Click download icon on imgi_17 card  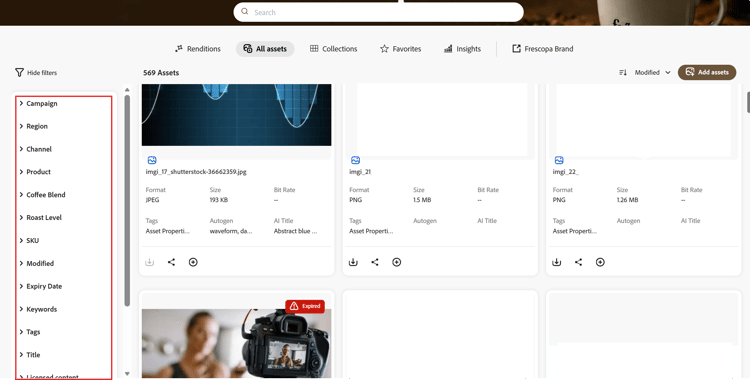pyautogui.click(x=150, y=262)
